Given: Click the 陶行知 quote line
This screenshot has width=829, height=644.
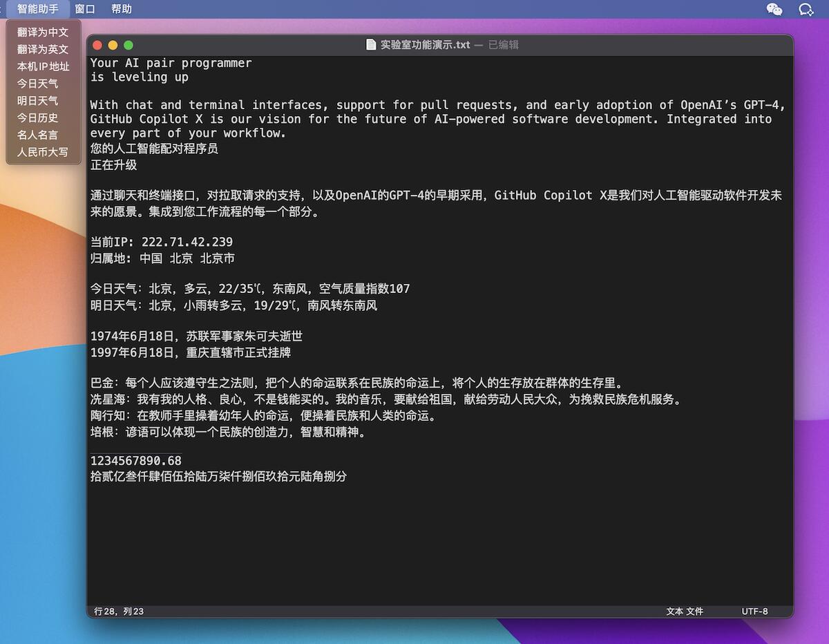Looking at the screenshot, I should (x=265, y=416).
